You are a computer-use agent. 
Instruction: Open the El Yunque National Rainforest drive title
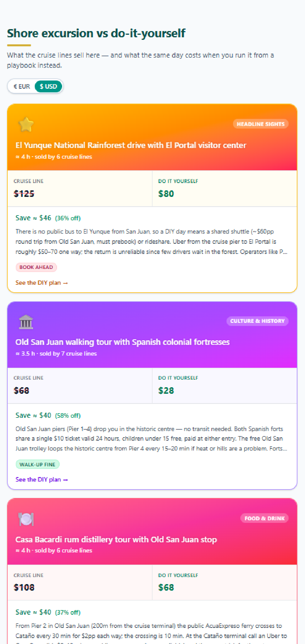[131, 145]
